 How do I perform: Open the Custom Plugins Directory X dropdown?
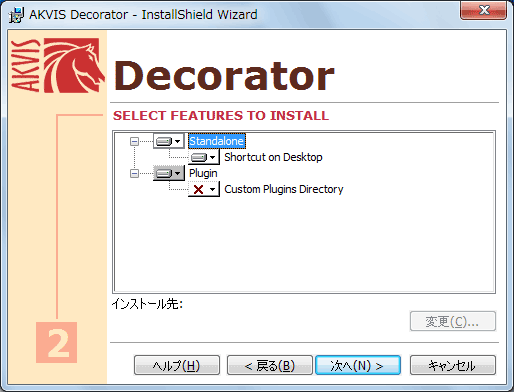coord(204,189)
